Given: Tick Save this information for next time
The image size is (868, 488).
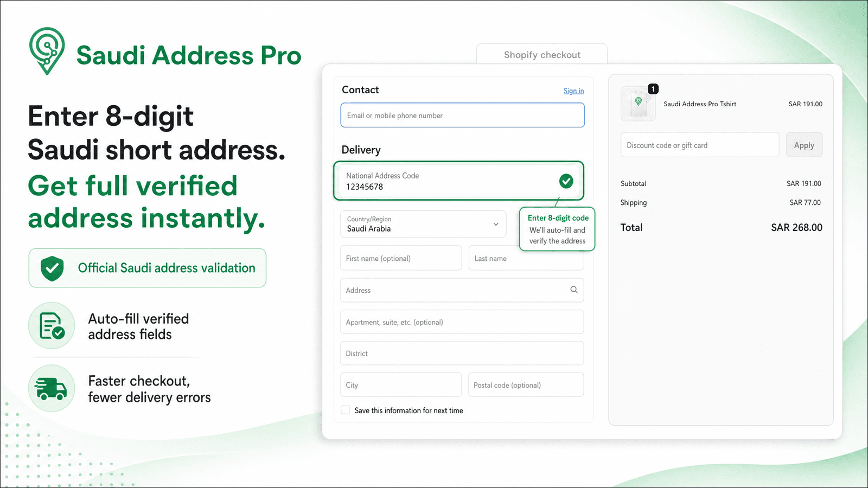Looking at the screenshot, I should (346, 410).
